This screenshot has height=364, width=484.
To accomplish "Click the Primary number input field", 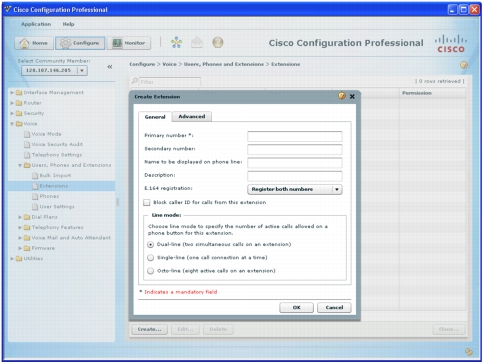I will point(295,136).
